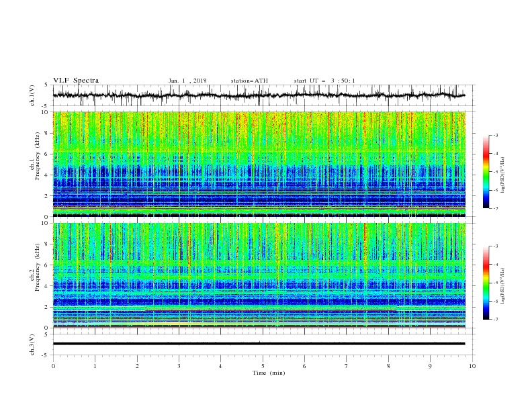Click the ch.2 color bar 'log(PSD)(V²/Hz)' label
Viewport: 532px width, 411px height.
(502, 285)
